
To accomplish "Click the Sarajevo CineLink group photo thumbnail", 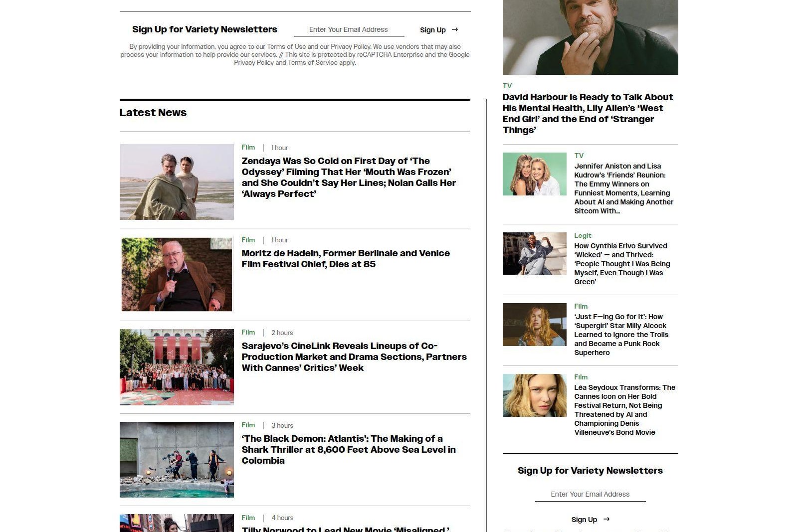I will [177, 367].
